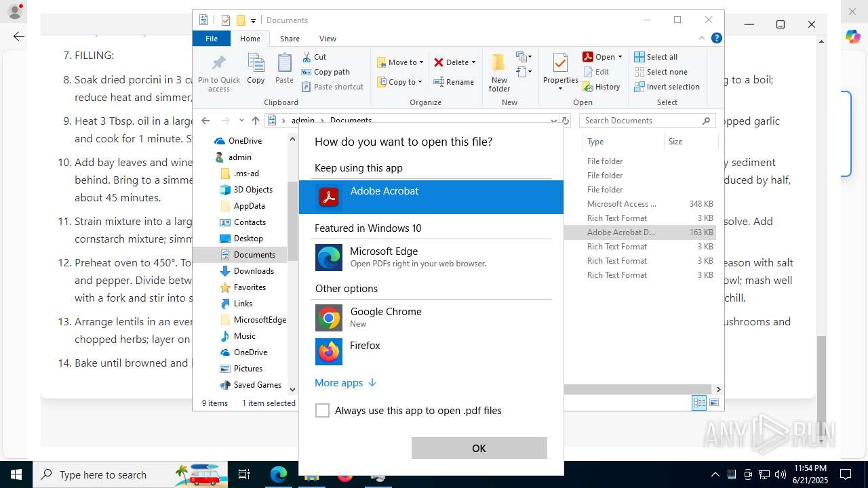Screen dimensions: 868x488
Task: Sort files by the Size column
Action: (690, 142)
